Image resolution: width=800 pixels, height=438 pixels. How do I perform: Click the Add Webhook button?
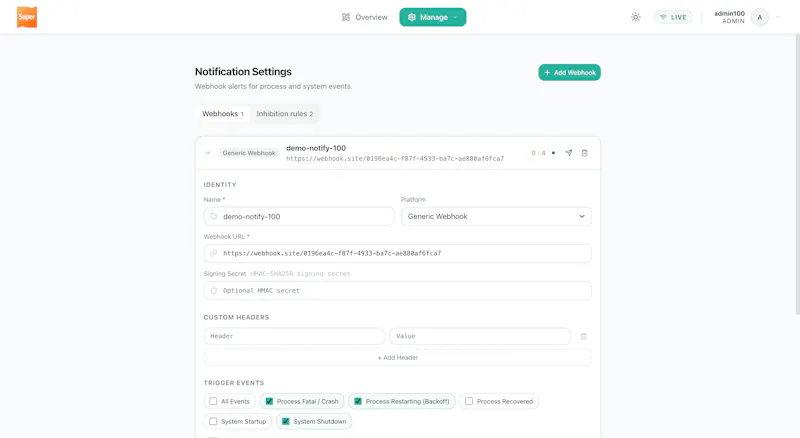[x=569, y=72]
